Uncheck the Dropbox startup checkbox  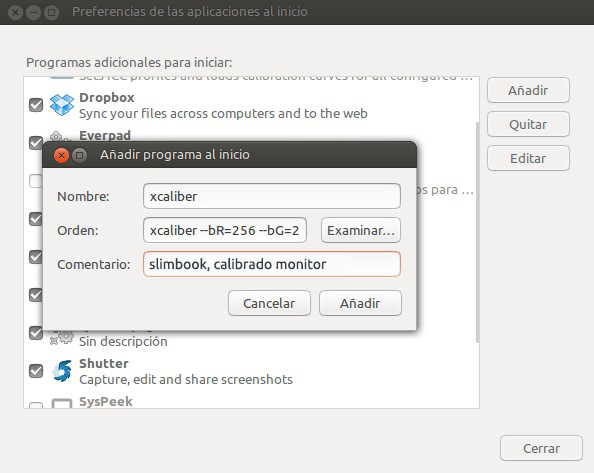coord(36,105)
